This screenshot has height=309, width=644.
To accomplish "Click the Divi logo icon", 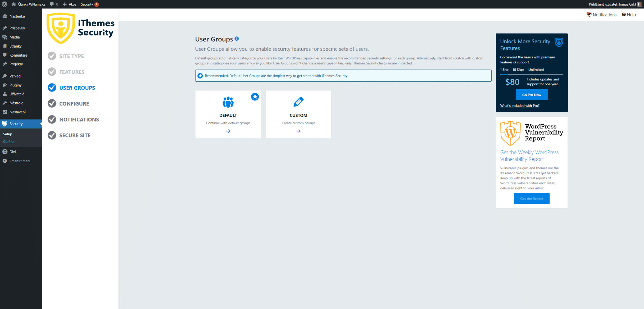I will pos(5,152).
